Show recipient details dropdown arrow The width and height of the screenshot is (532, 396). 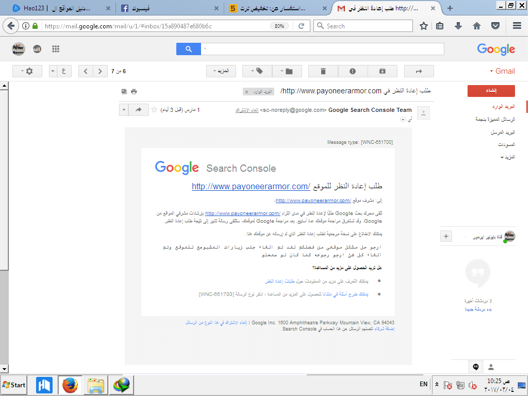point(403,120)
